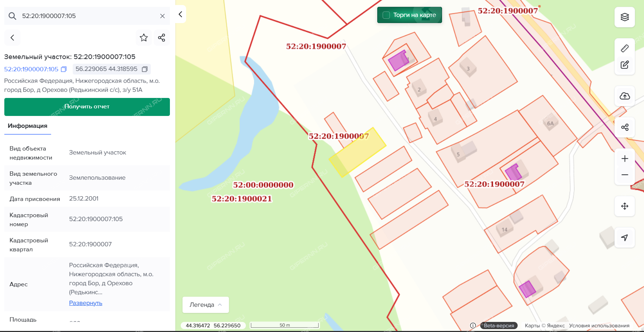Select the ruler measurement tool

(625, 48)
